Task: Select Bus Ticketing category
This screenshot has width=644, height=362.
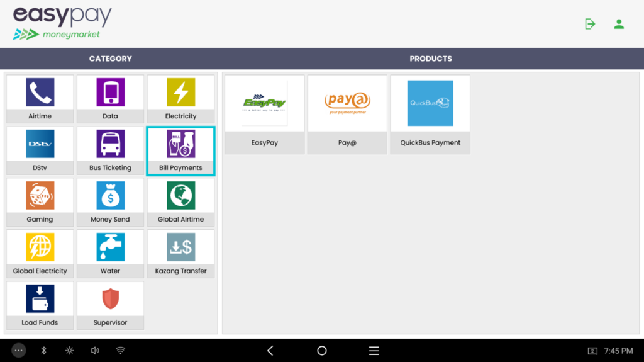Action: click(x=110, y=150)
